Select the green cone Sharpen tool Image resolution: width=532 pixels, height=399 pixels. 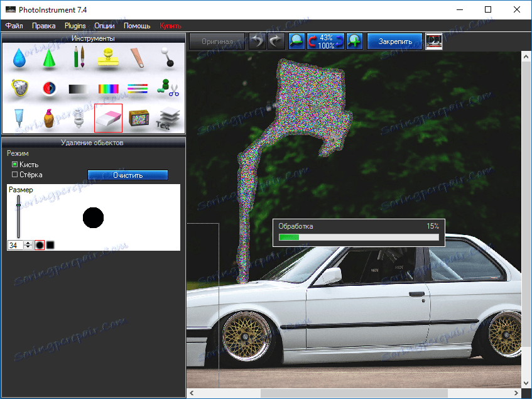coord(49,58)
